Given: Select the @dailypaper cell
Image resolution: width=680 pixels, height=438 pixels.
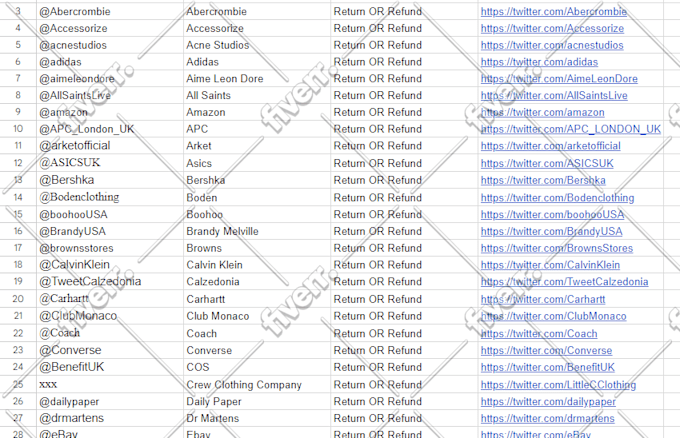Looking at the screenshot, I should coord(110,401).
